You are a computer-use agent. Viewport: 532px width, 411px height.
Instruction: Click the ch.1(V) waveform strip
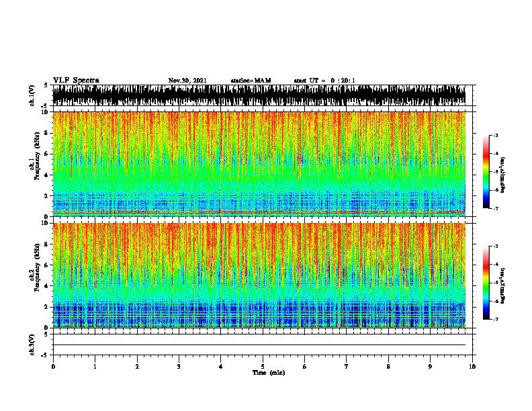click(x=259, y=95)
